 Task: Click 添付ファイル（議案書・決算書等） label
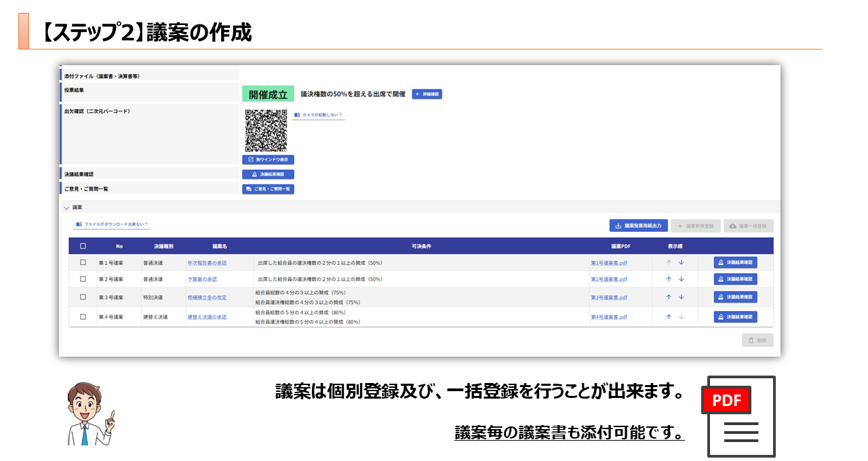pos(102,76)
